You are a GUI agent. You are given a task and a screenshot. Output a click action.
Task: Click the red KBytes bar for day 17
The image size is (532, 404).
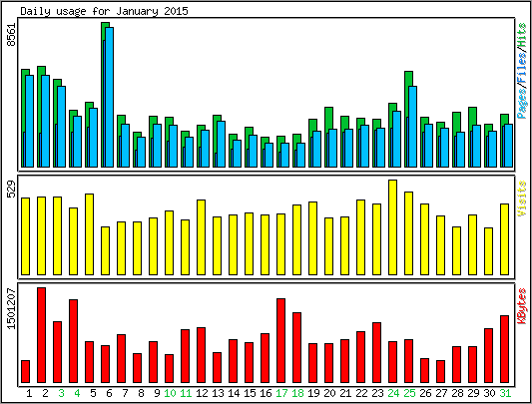(x=280, y=340)
